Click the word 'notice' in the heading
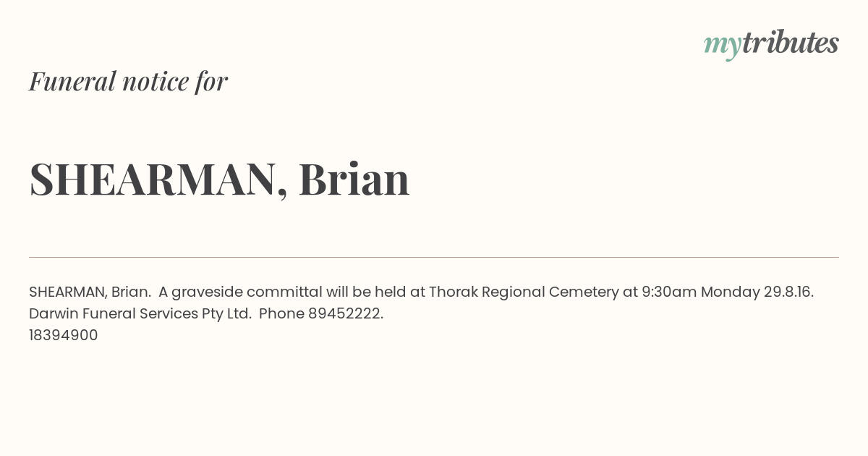Viewport: 868px width, 456px height. pos(156,82)
